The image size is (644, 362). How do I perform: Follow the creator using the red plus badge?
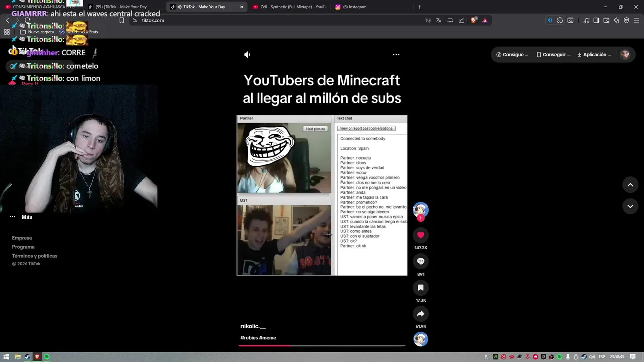[x=421, y=218]
